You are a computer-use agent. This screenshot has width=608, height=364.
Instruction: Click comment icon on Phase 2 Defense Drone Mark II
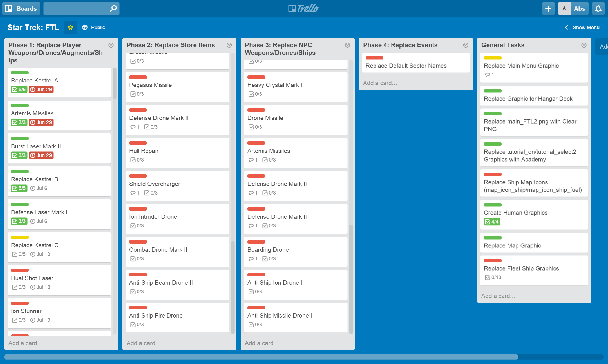coord(133,127)
